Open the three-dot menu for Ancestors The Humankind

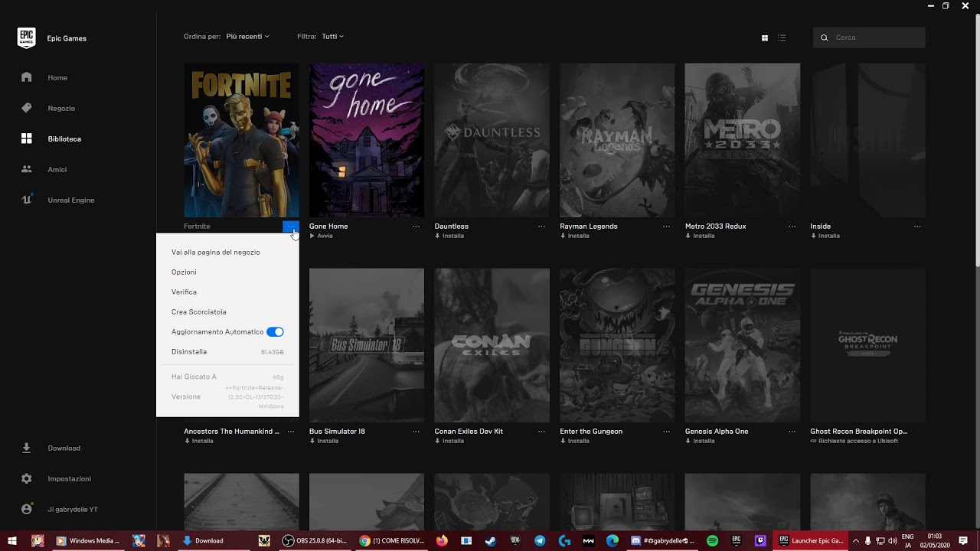coord(290,432)
